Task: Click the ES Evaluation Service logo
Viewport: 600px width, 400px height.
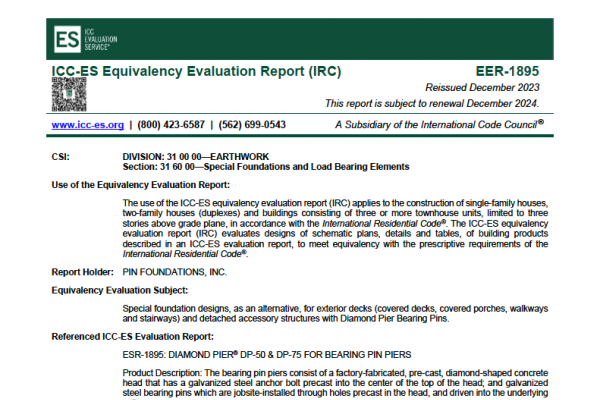Action: coord(86,39)
